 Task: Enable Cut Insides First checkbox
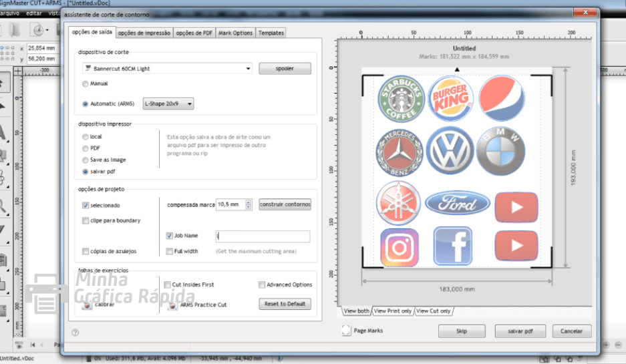[x=168, y=285]
